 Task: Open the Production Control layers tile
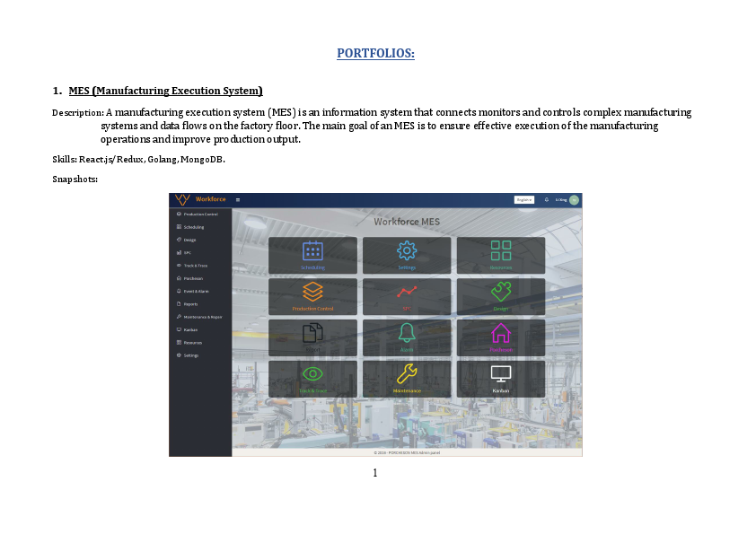[313, 296]
